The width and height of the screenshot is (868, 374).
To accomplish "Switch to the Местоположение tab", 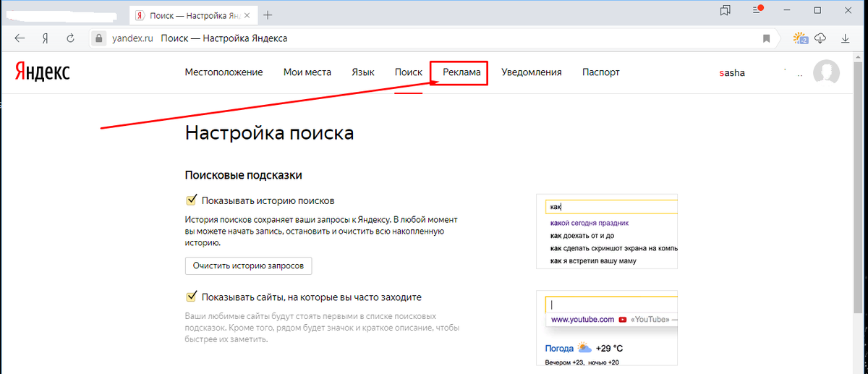I will coord(224,72).
